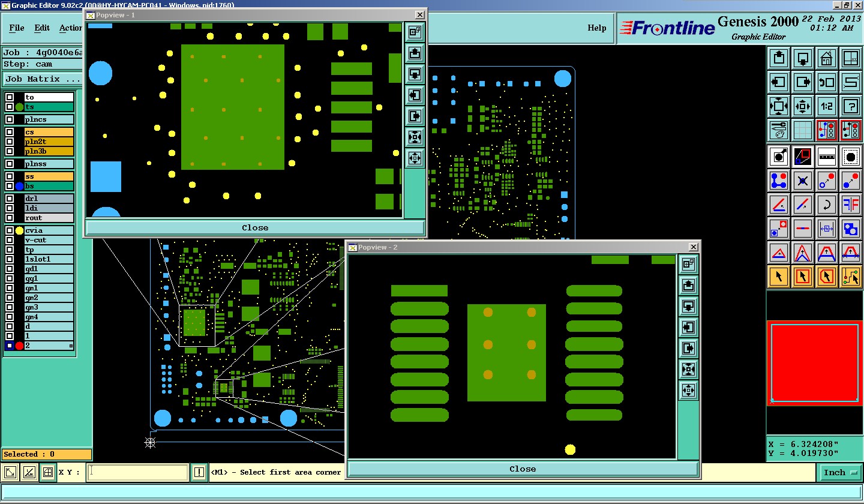Click the rotate arrow tool icon

[x=827, y=205]
